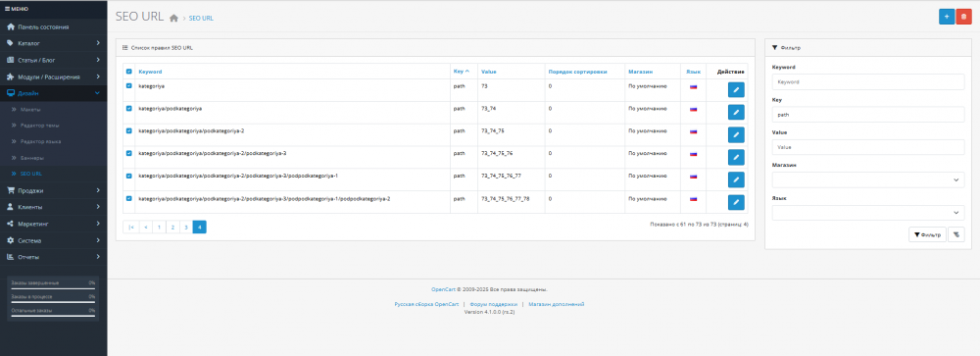Click current pagination page 4
Image resolution: width=980 pixels, height=356 pixels.
coord(199,228)
